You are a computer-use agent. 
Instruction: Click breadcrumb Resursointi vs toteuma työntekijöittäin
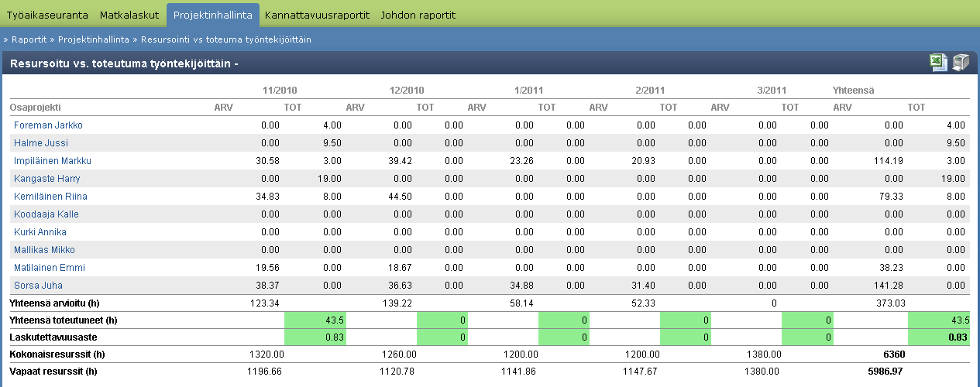(x=226, y=39)
